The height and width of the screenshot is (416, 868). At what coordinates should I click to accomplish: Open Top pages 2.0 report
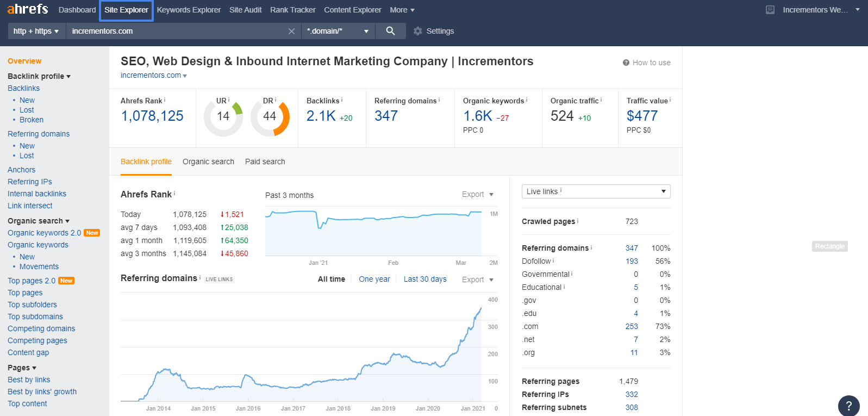[x=32, y=281]
